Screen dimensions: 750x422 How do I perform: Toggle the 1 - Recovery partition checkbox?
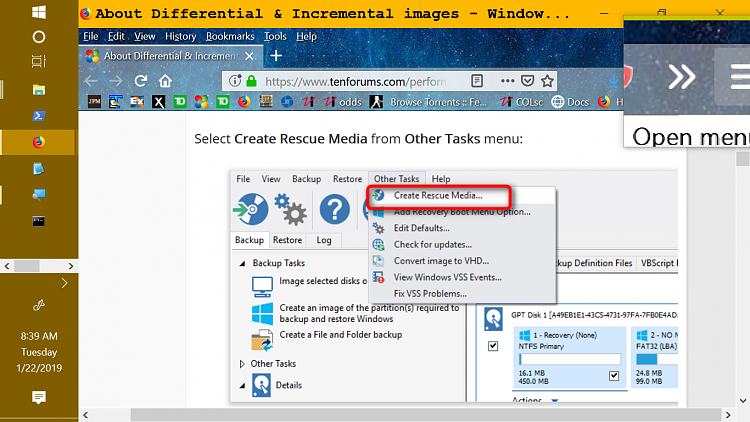(614, 376)
